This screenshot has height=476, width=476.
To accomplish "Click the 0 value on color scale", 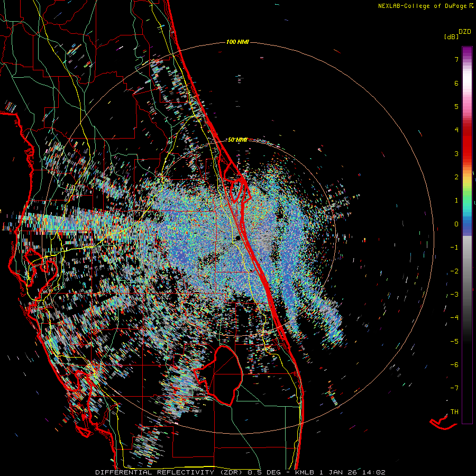I will [456, 224].
